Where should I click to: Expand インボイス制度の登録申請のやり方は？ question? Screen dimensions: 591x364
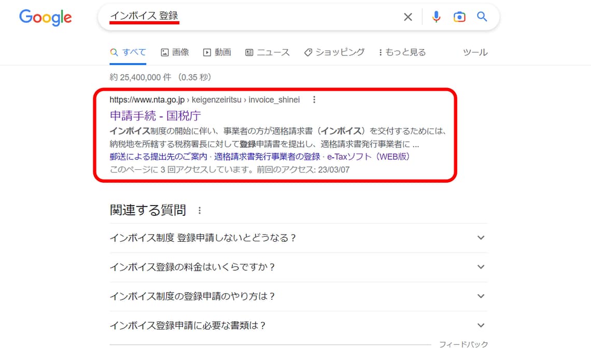click(x=298, y=296)
